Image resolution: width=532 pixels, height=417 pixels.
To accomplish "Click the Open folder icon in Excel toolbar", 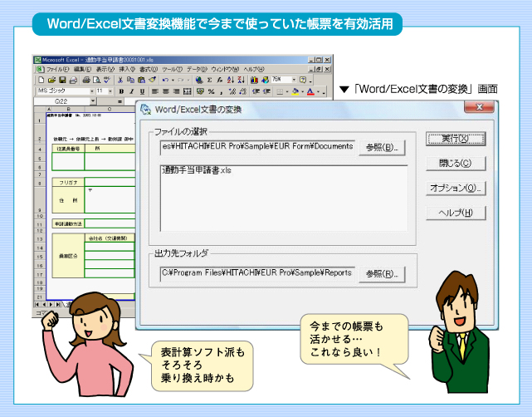I will tap(51, 80).
